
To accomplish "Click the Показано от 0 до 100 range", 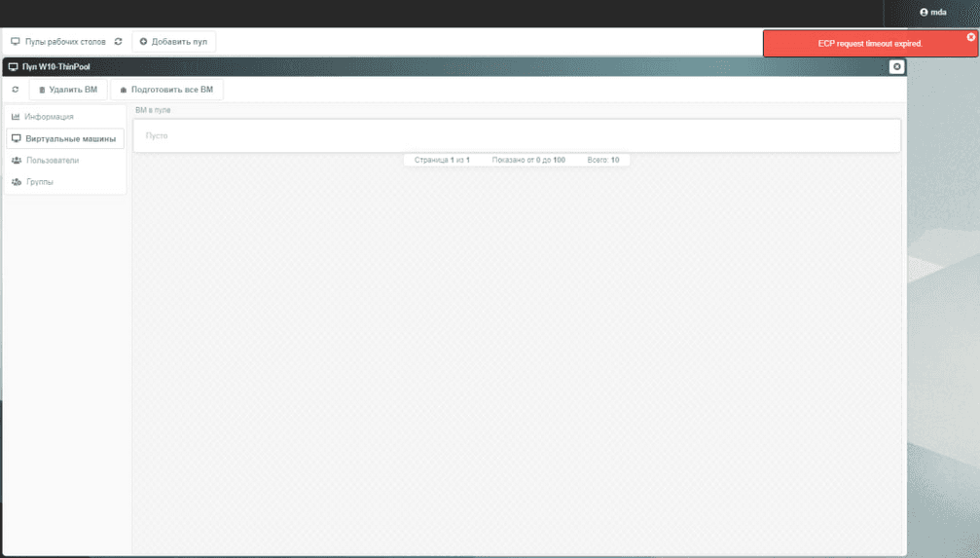I will [528, 160].
